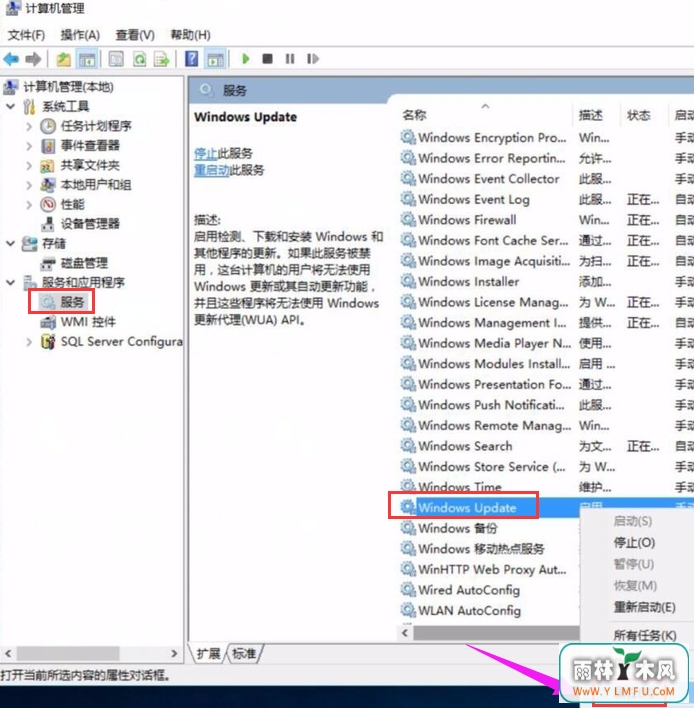Screen dimensions: 694x708
Task: Click the gear icon of Windows Firewall
Action: [408, 219]
